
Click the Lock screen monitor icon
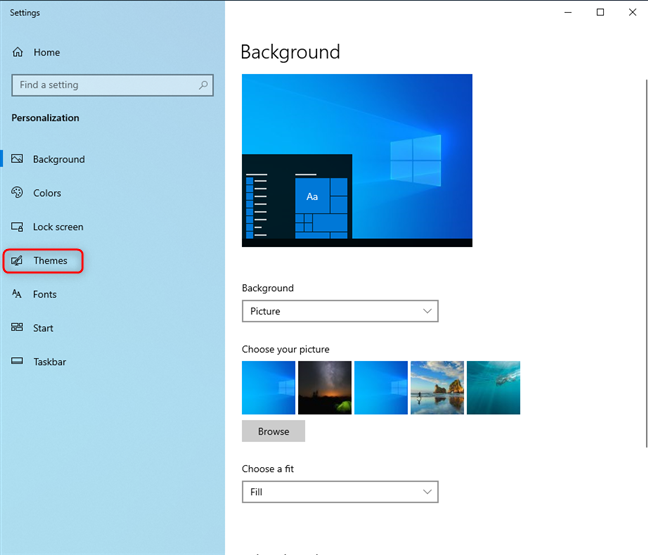pos(17,227)
